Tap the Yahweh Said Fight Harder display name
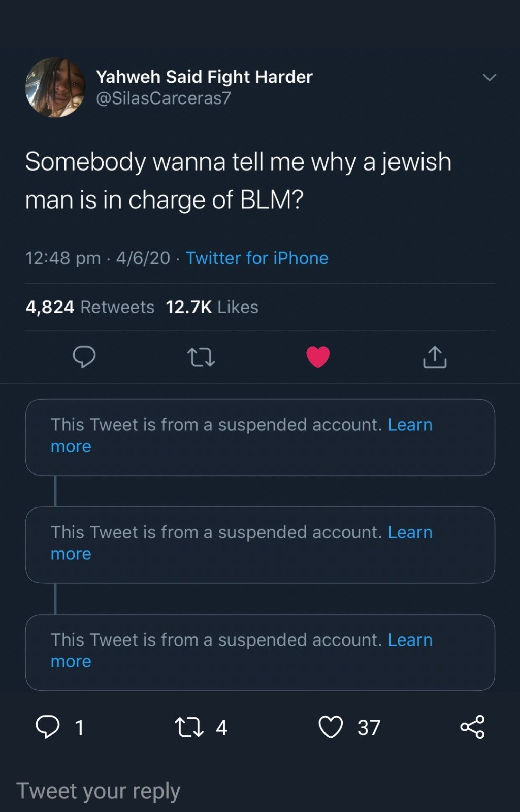The image size is (520, 812). pos(204,77)
